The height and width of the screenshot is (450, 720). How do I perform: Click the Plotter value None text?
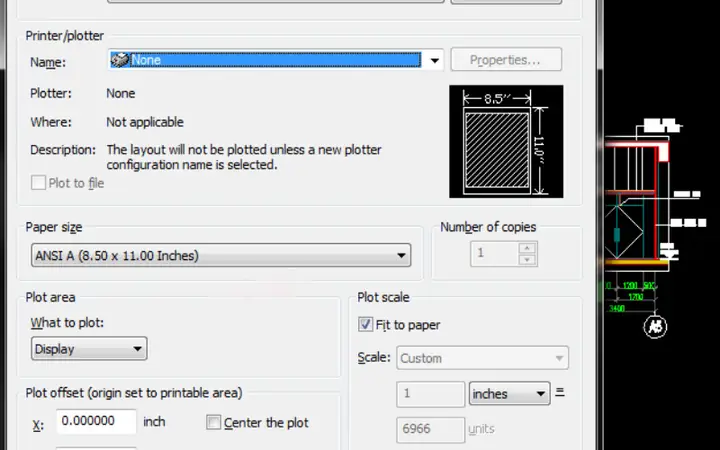[121, 93]
